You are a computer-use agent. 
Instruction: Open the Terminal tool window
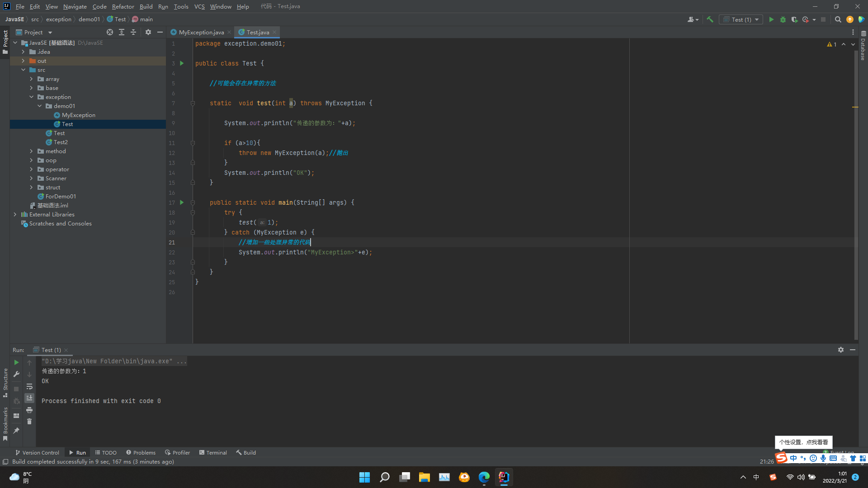pos(213,452)
